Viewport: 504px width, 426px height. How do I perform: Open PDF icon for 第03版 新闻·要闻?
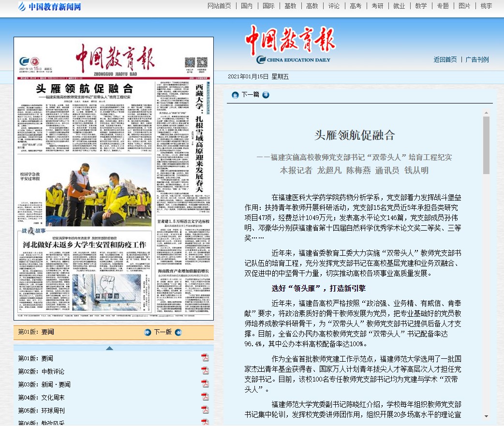tap(205, 384)
